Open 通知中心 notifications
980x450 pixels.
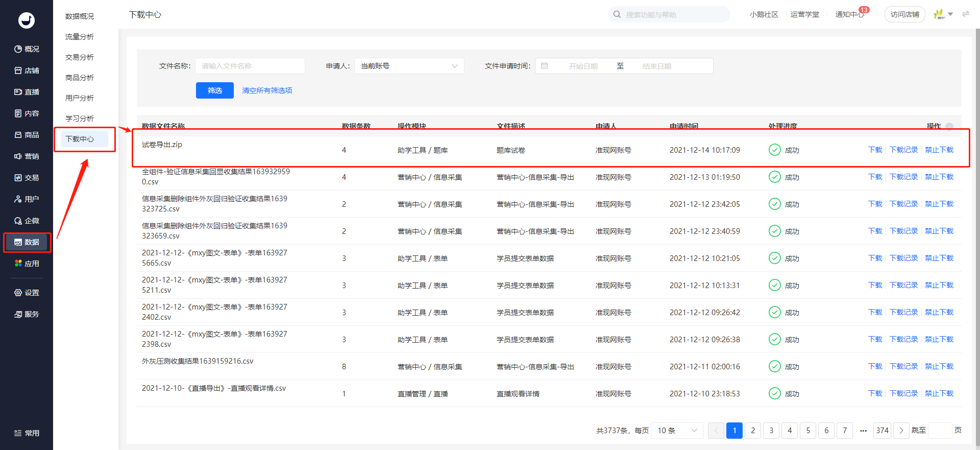point(850,14)
